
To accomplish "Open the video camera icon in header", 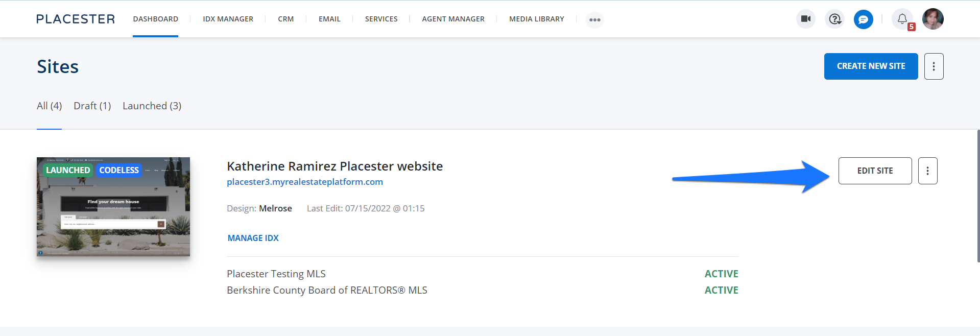I will coord(806,19).
